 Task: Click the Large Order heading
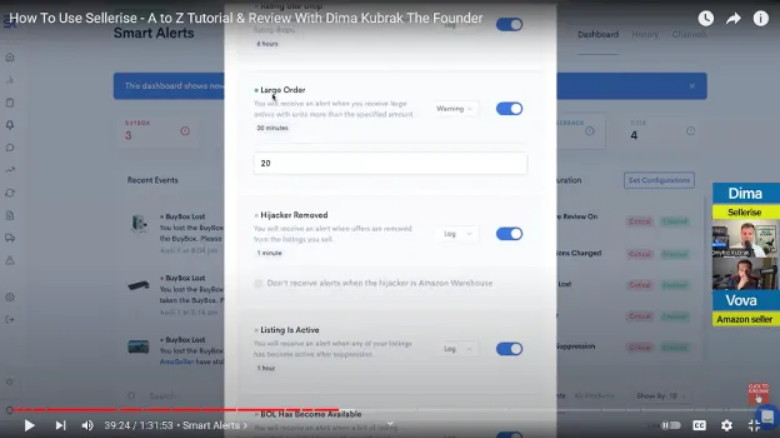283,90
